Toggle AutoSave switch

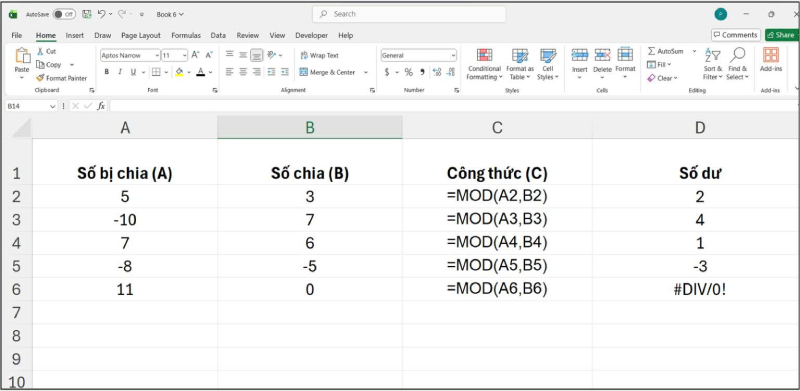64,14
